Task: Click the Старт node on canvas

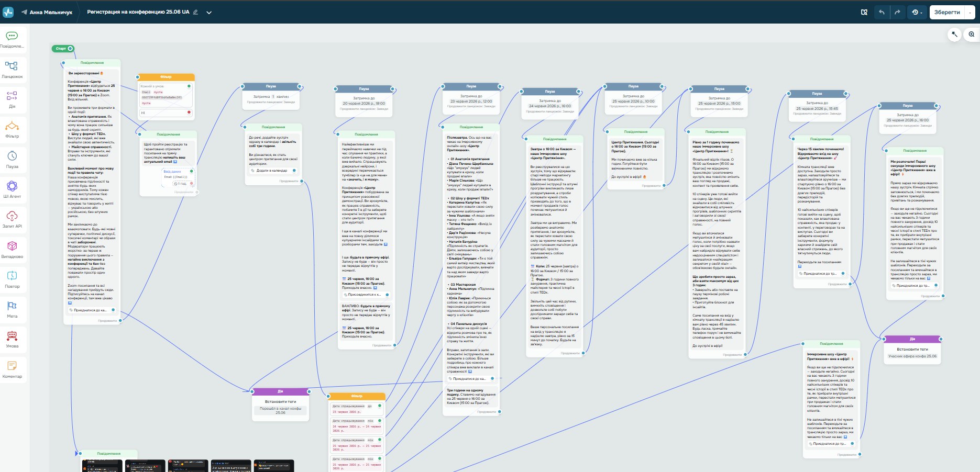Action: pos(63,49)
